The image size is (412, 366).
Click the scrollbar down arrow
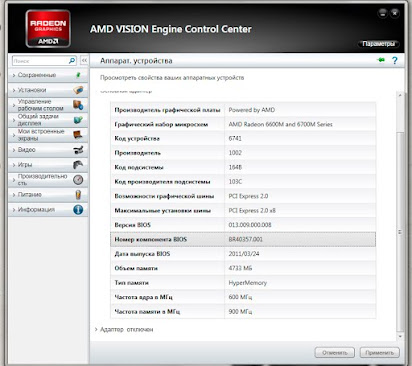click(400, 336)
